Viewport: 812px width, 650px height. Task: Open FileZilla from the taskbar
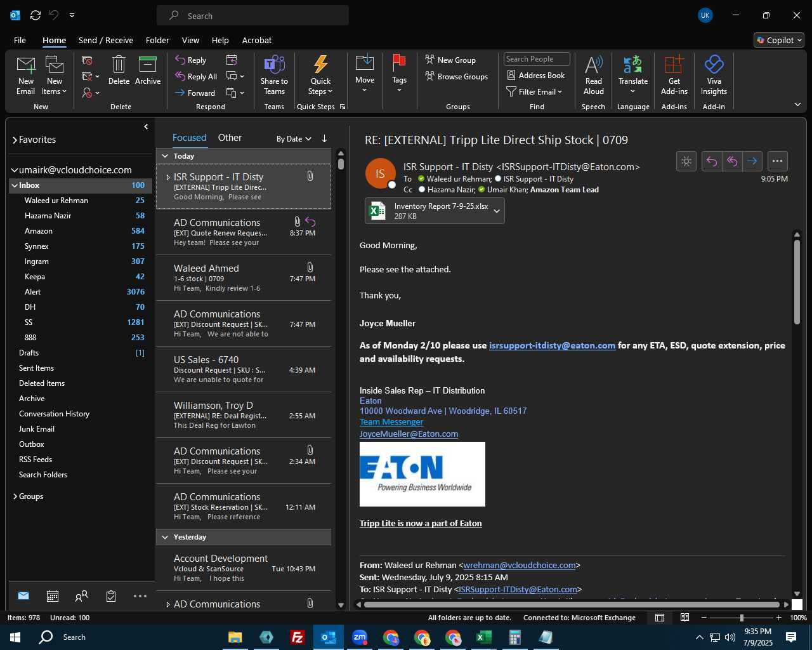pyautogui.click(x=297, y=637)
